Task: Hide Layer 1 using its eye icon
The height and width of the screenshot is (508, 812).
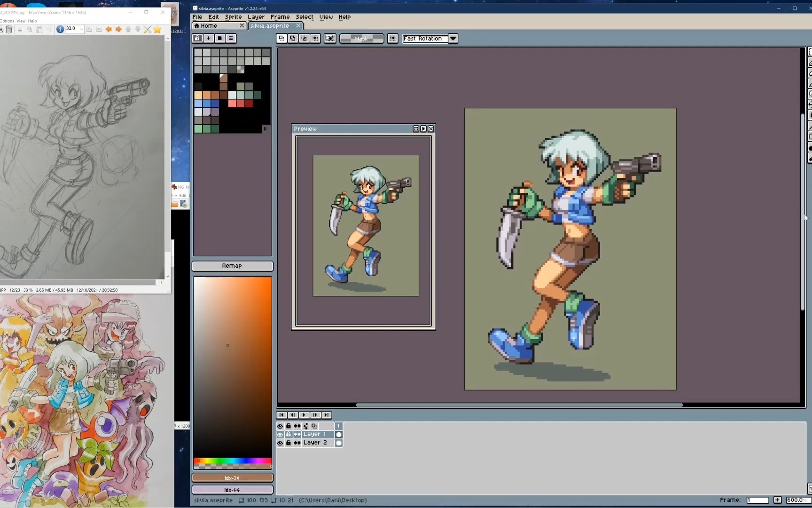Action: tap(280, 435)
